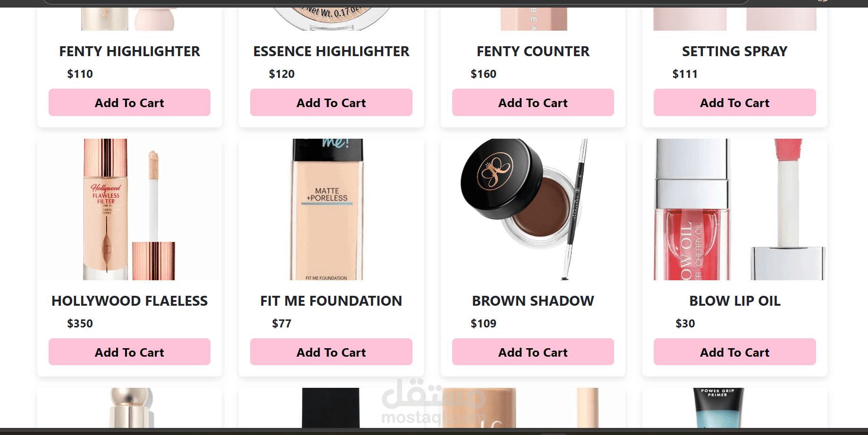Open Hollywood Flawless Filter product image
The width and height of the screenshot is (868, 435).
pos(129,209)
